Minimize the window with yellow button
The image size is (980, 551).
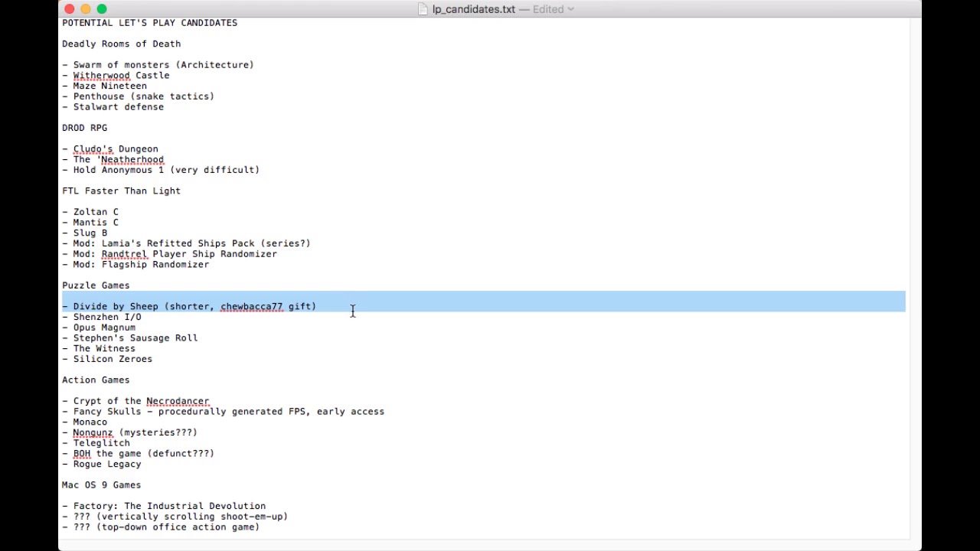[x=86, y=9]
